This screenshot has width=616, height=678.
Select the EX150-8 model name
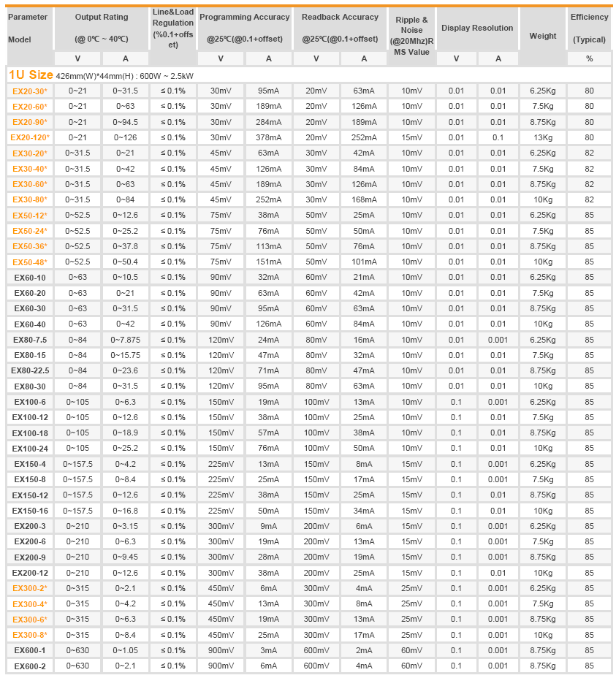30,479
